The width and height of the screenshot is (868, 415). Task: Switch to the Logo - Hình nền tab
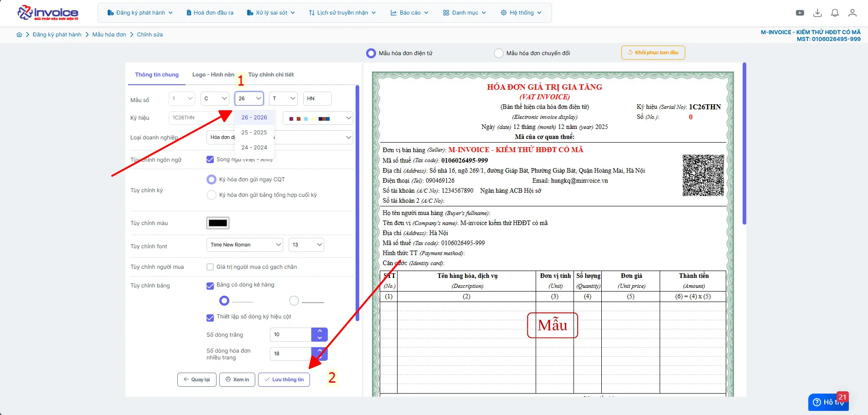[x=213, y=75]
